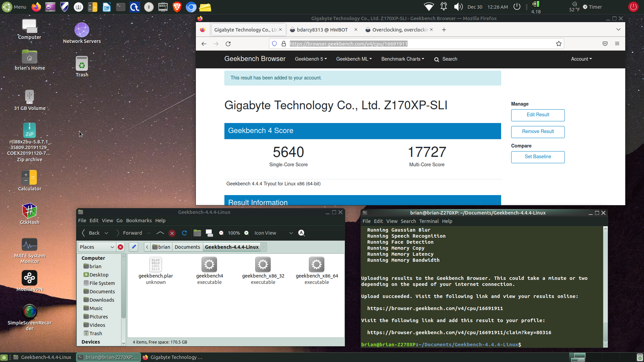Click Zoom Out in file manager toolbar
The height and width of the screenshot is (362, 644).
[x=221, y=233]
